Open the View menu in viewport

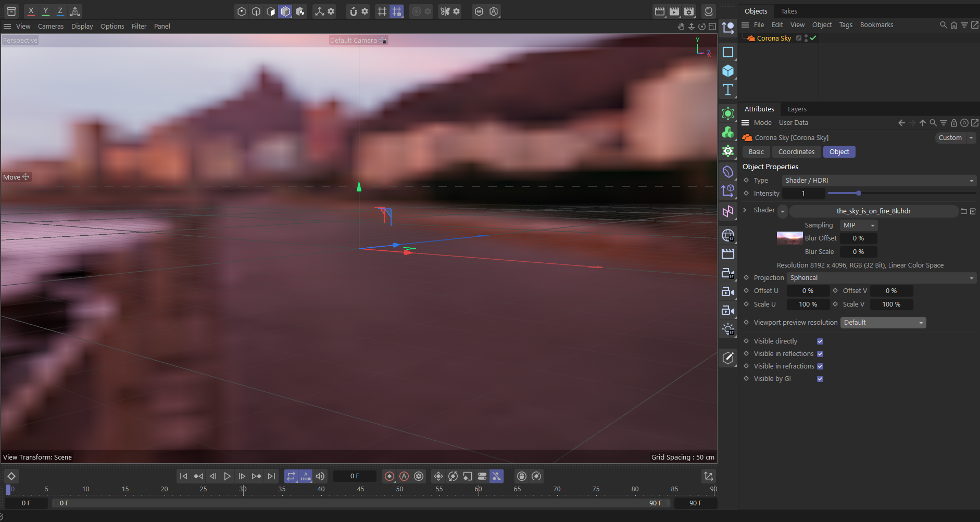point(23,26)
